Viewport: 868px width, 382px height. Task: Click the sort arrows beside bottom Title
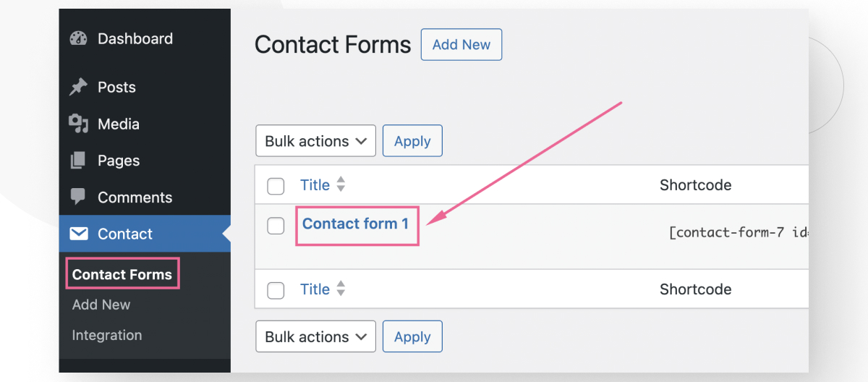point(341,289)
